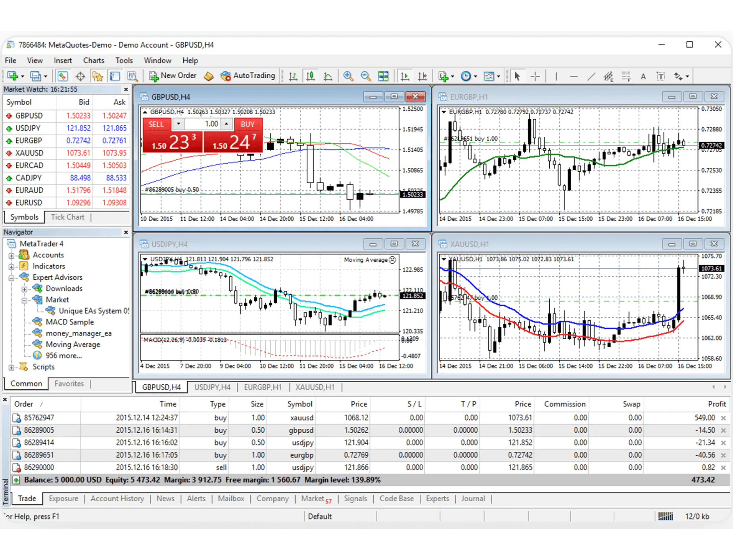
Task: Open the Strategy Tester icon
Action: click(x=132, y=76)
